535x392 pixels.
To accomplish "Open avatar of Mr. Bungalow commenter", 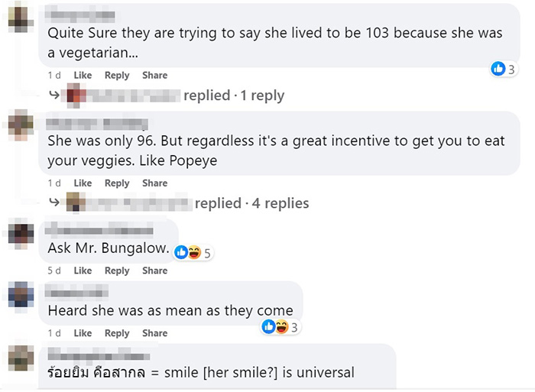I will (21, 233).
